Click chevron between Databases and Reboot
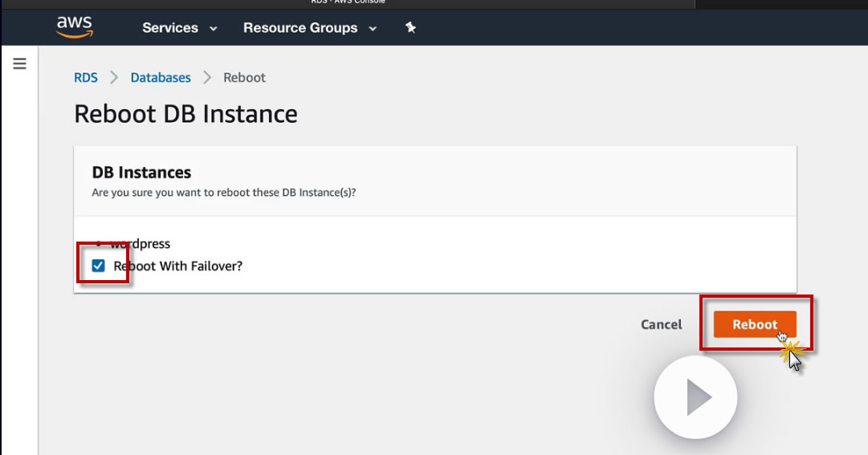This screenshot has height=455, width=868. pos(207,78)
